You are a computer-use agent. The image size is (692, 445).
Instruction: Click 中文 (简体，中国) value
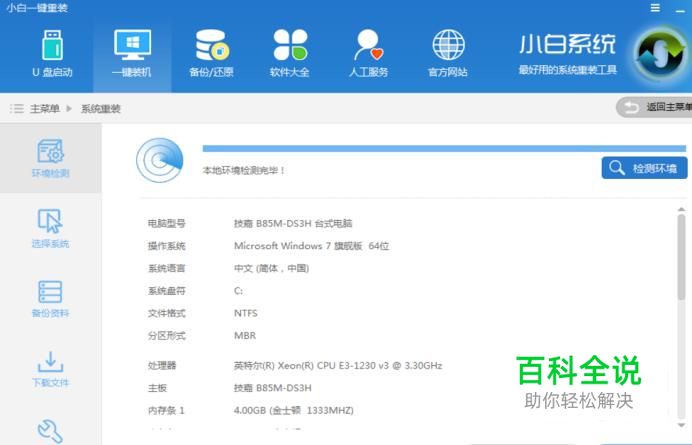coord(271,268)
